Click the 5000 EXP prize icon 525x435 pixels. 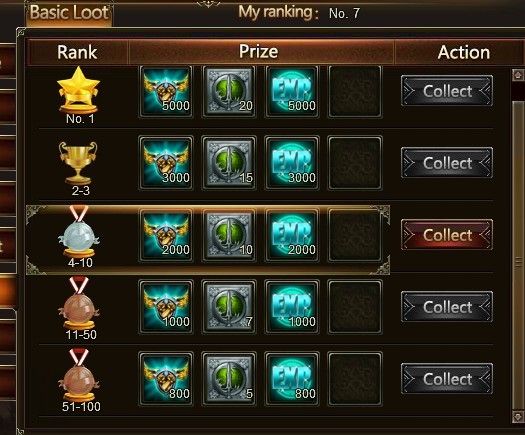[292, 91]
